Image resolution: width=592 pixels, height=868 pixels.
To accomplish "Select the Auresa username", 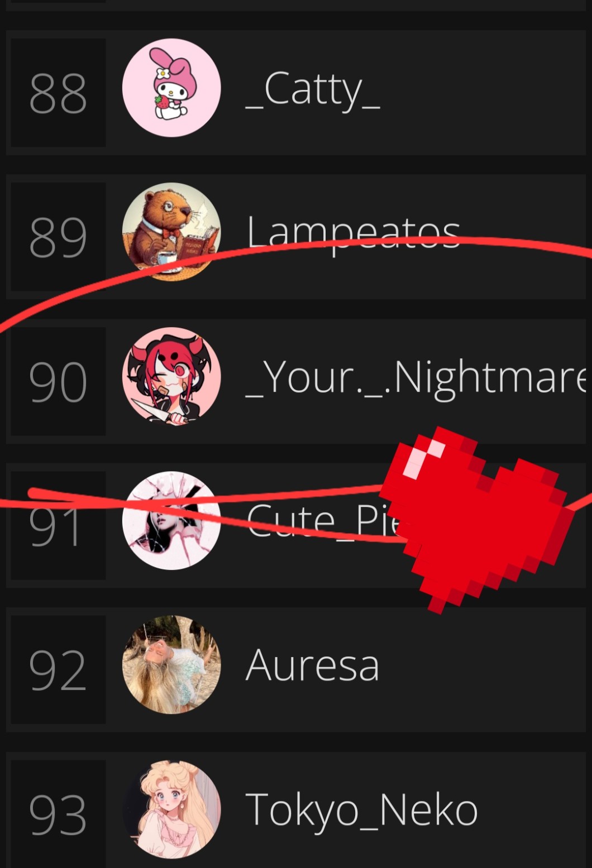I will (x=313, y=665).
